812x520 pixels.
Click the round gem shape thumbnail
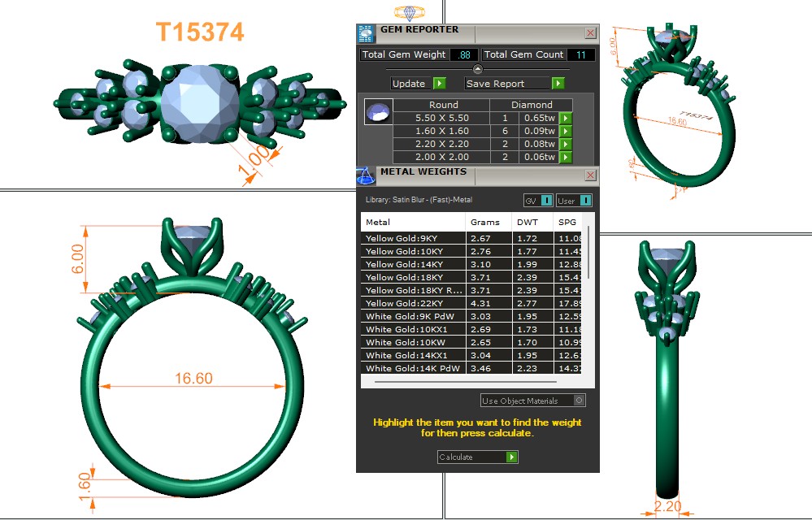point(378,112)
